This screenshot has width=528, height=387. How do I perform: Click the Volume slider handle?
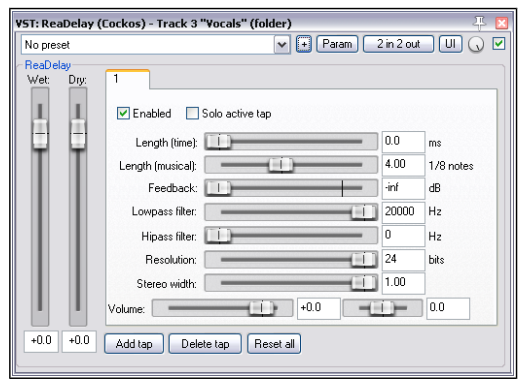(x=262, y=308)
